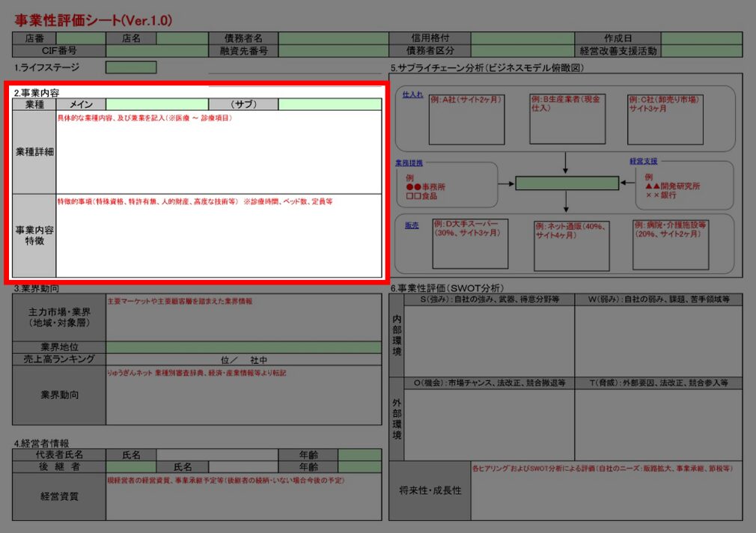Select the 業種 メイン input cell
756x533 pixels.
tap(157, 104)
